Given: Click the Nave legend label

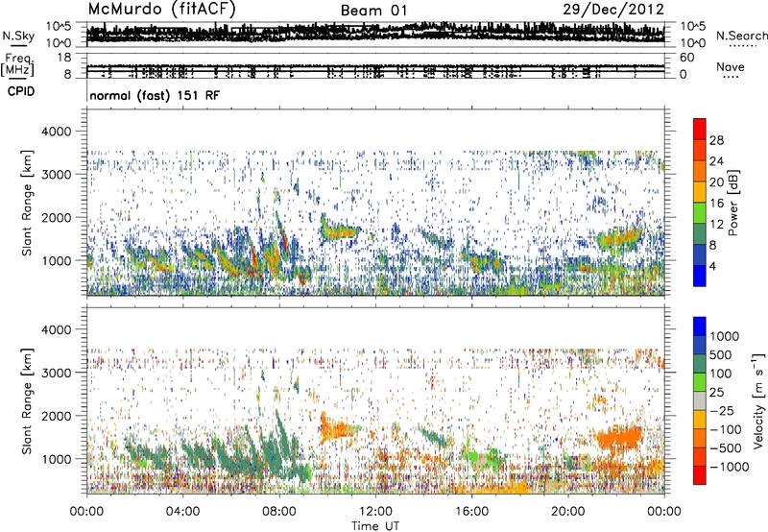Looking at the screenshot, I should point(731,66).
